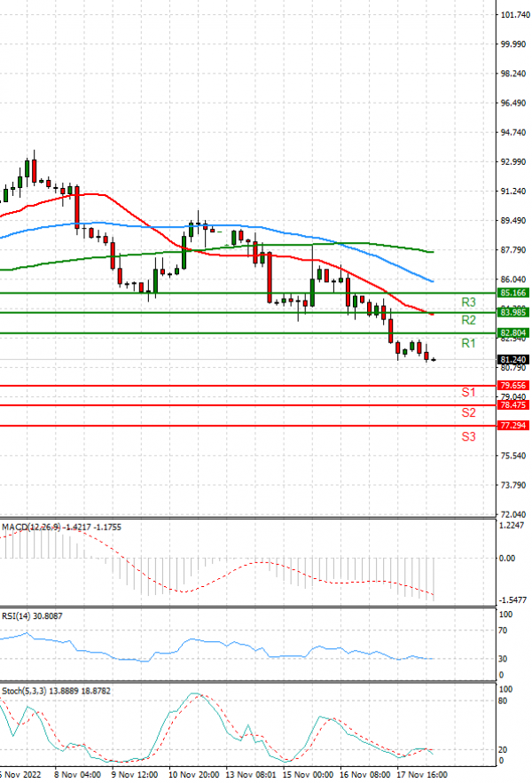Click the current price tag 81.240
This screenshot has width=532, height=783.
(x=513, y=359)
